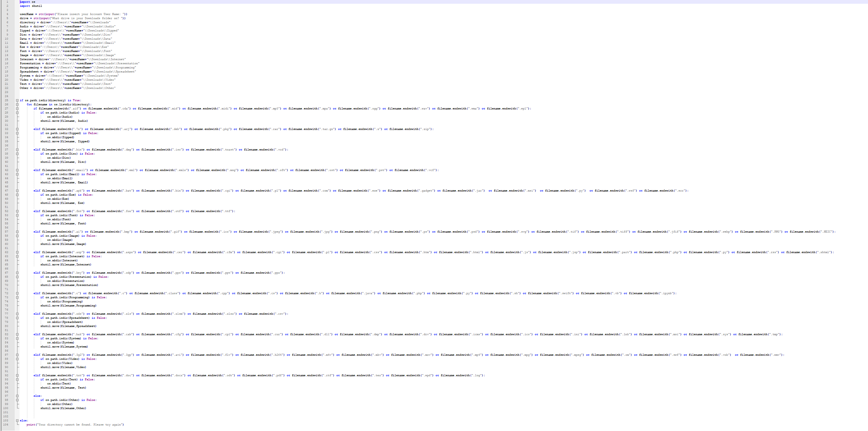Click line number 1 in the margin
This screenshot has width=868, height=431.
pos(7,2)
